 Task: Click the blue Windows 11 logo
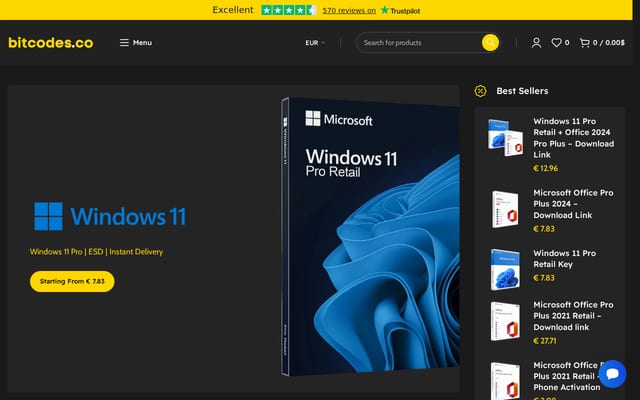pos(110,216)
